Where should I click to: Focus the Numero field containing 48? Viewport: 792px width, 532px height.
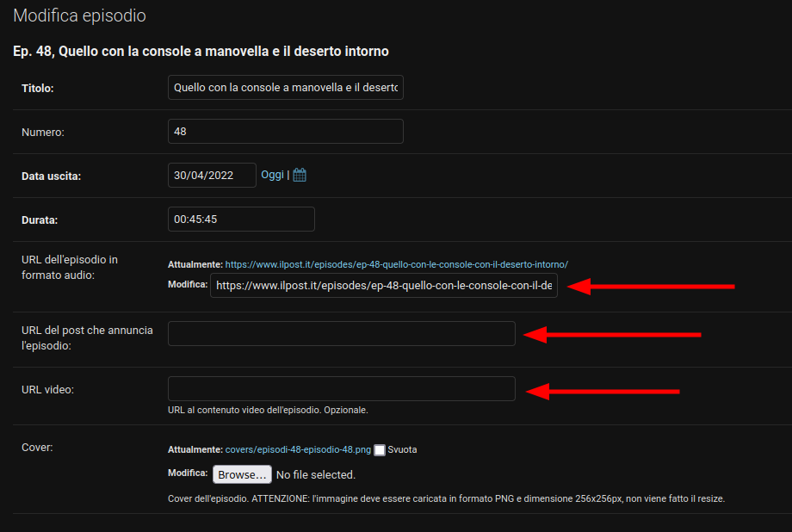286,132
